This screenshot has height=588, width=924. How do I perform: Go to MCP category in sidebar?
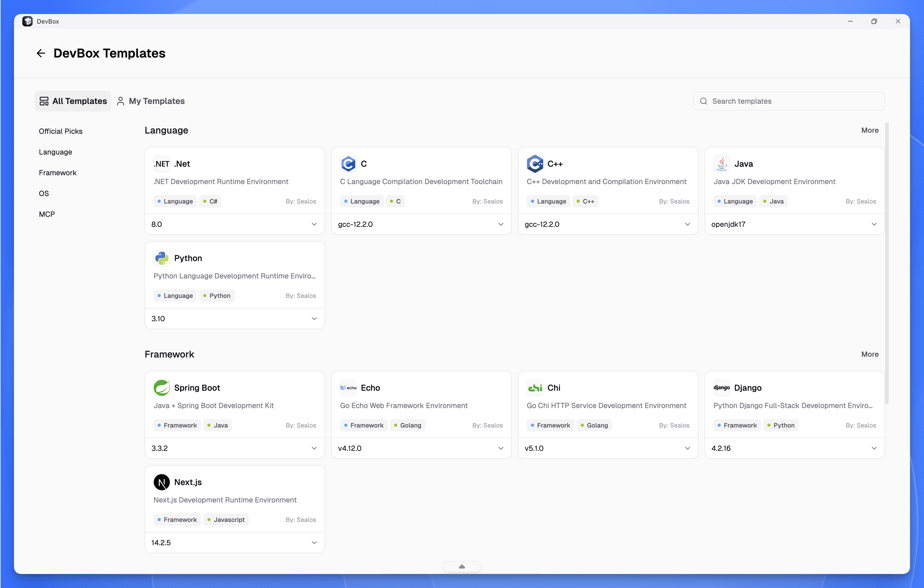47,214
